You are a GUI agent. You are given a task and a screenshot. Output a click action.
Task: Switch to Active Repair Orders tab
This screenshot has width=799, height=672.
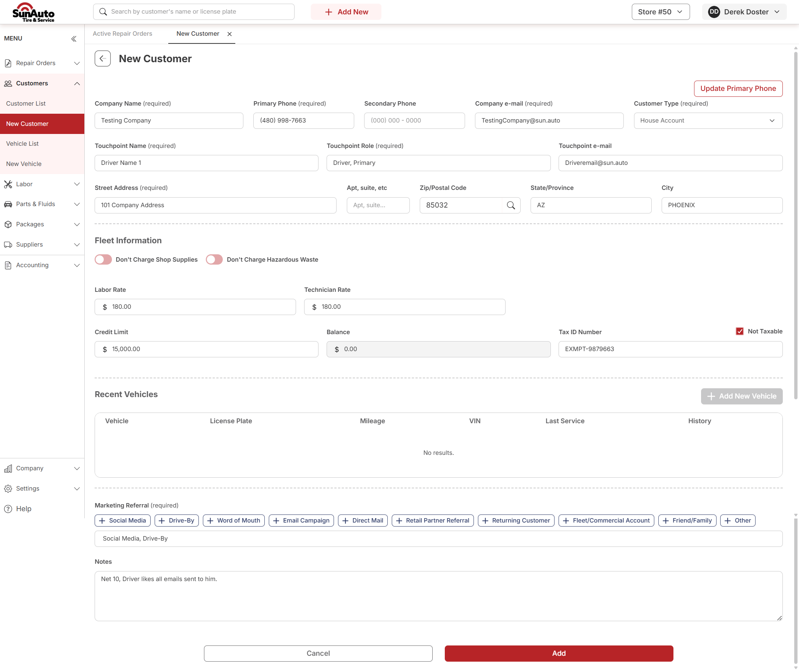[122, 34]
